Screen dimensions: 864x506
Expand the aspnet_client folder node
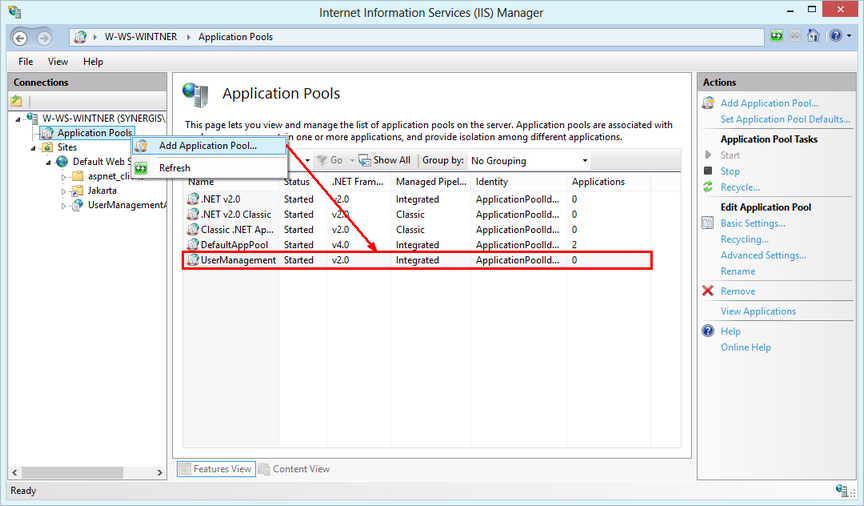click(x=63, y=177)
